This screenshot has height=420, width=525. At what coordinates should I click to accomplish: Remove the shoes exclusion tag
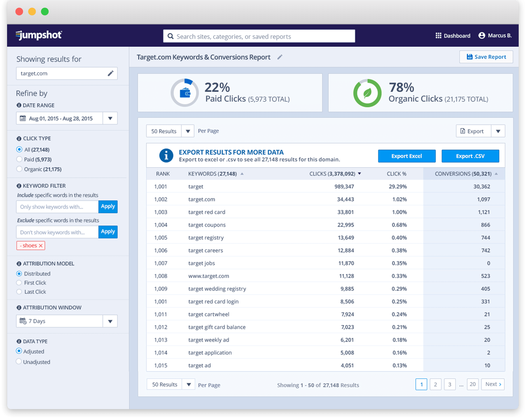(40, 246)
